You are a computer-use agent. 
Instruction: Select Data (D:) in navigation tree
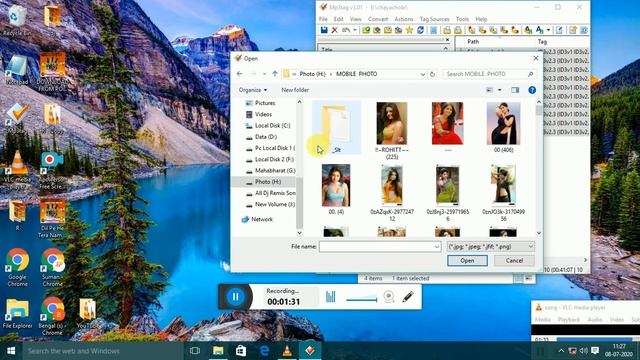point(266,137)
